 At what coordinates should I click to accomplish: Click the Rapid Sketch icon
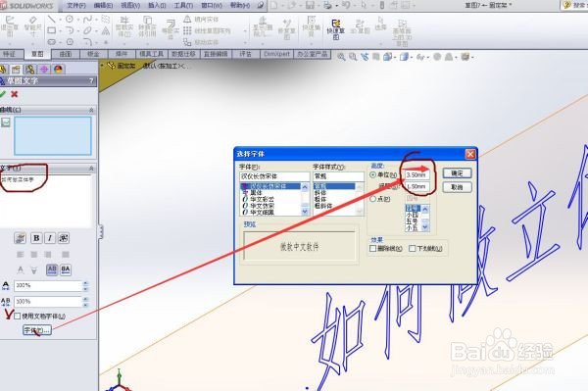[x=335, y=28]
